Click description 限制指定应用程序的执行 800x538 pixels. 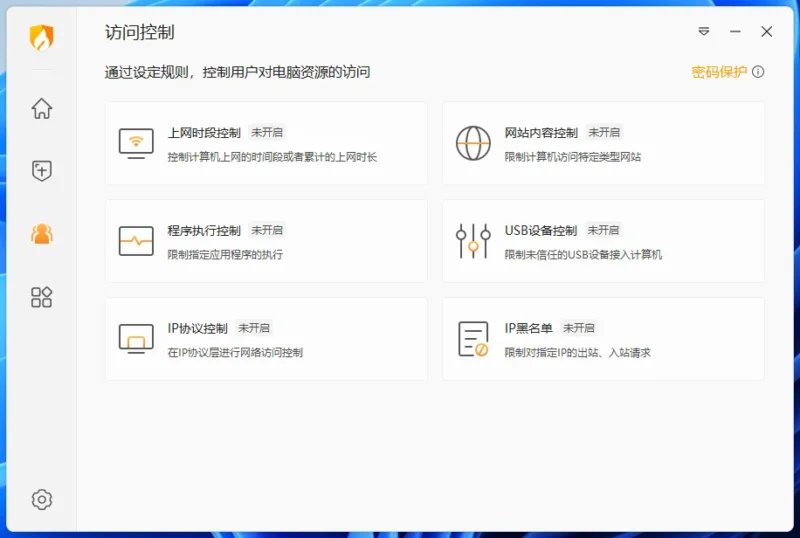coord(225,255)
